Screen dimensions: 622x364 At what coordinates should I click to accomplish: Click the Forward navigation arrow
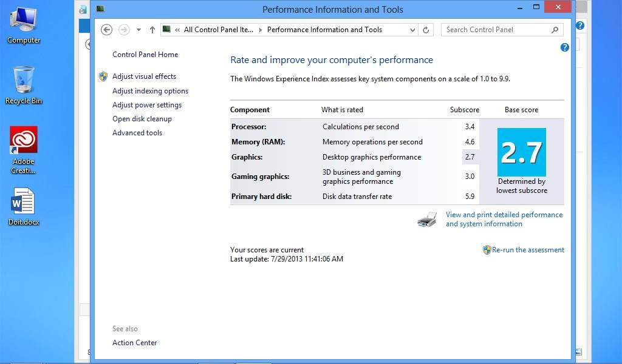[x=124, y=30]
